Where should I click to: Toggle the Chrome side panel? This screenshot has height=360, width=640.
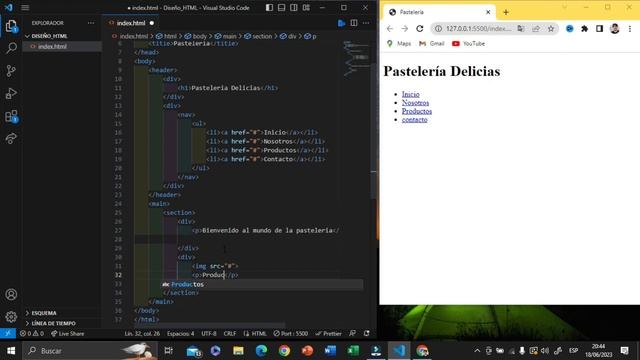coord(599,29)
